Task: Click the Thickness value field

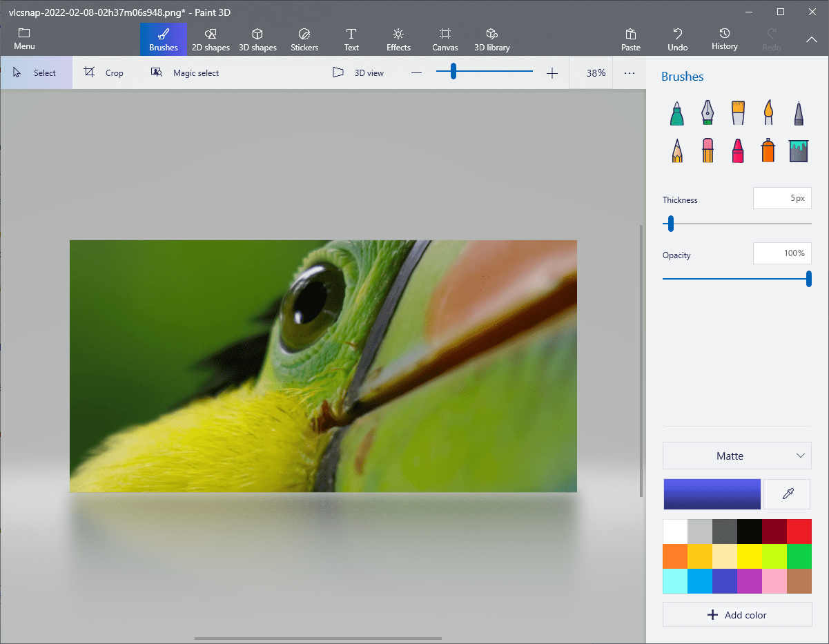Action: point(782,198)
